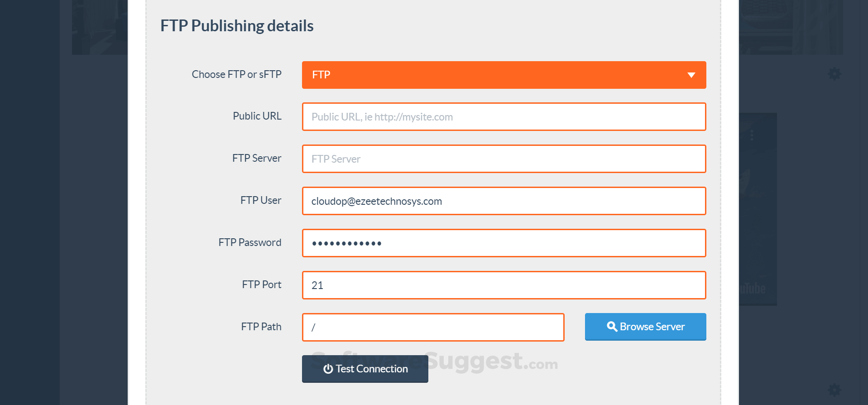The image size is (868, 405).
Task: Click the lower gear settings icon
Action: coord(834,390)
